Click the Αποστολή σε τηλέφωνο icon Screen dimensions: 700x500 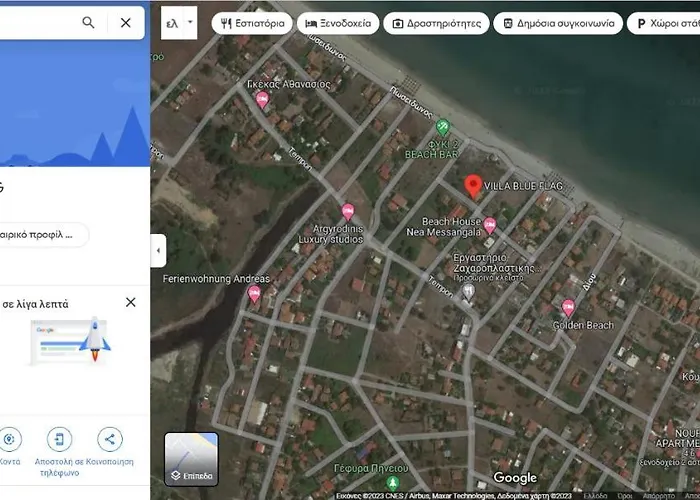60,440
